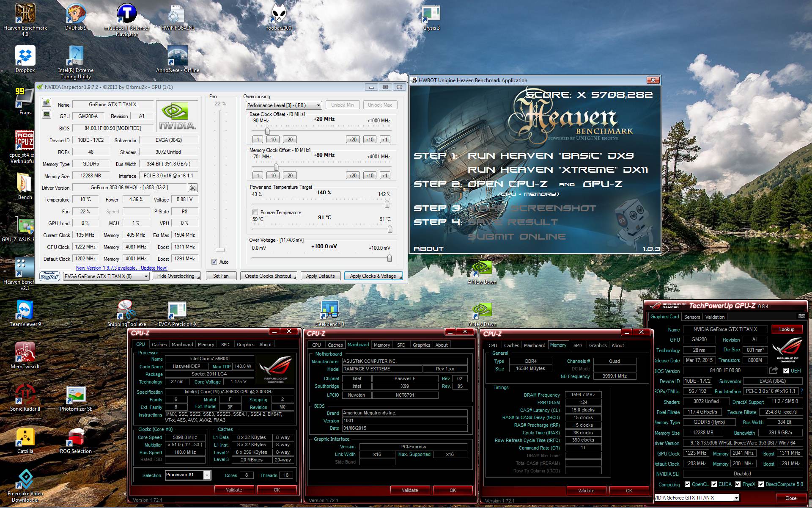Click -10 under Memory Clock Offset

(x=272, y=175)
